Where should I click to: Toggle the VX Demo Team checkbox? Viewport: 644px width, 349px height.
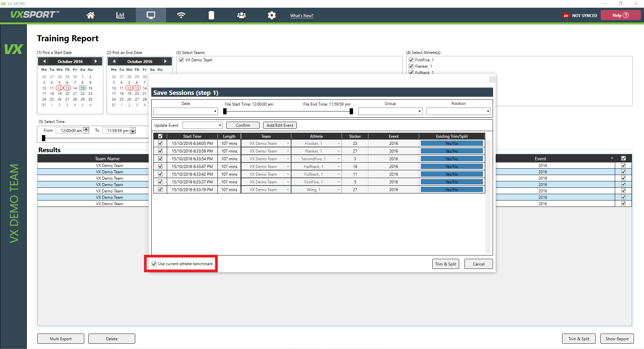pos(181,60)
